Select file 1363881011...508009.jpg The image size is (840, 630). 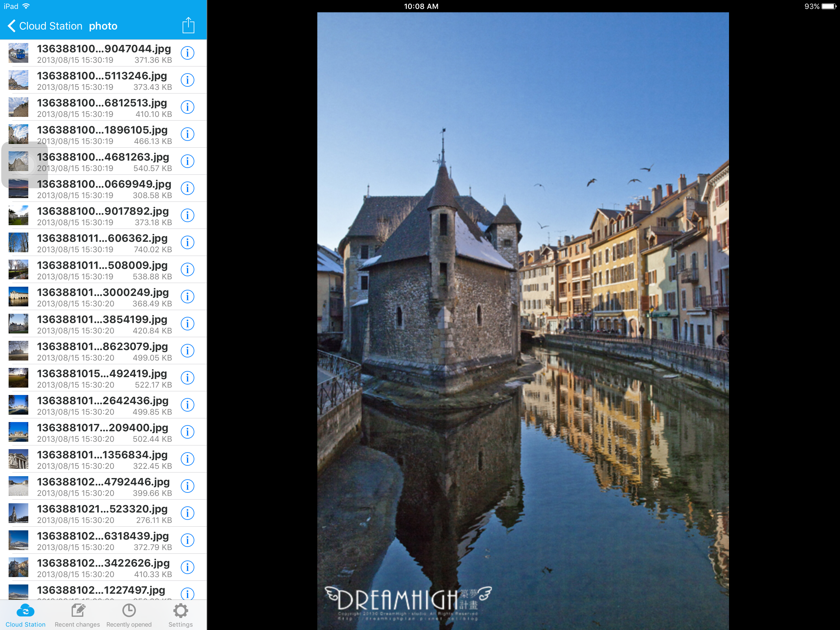102,270
